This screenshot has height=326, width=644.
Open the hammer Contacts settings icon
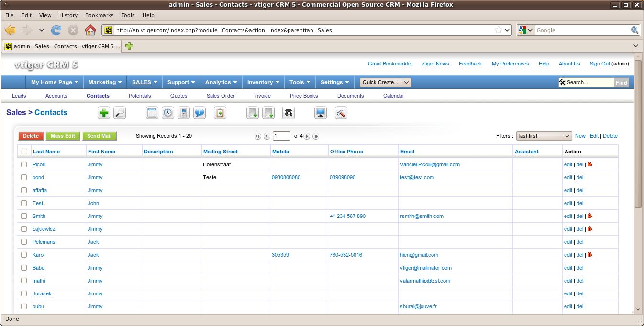[x=341, y=113]
